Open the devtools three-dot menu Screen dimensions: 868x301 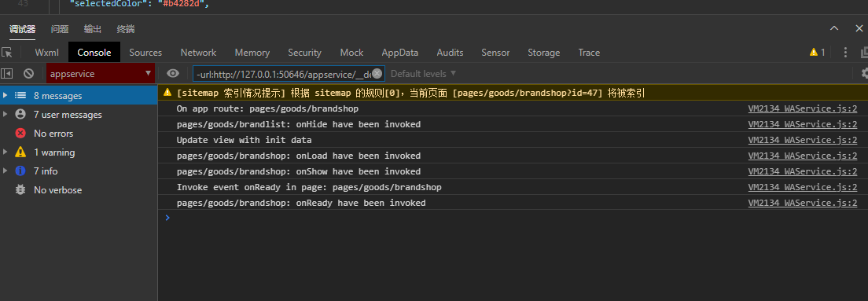[845, 53]
